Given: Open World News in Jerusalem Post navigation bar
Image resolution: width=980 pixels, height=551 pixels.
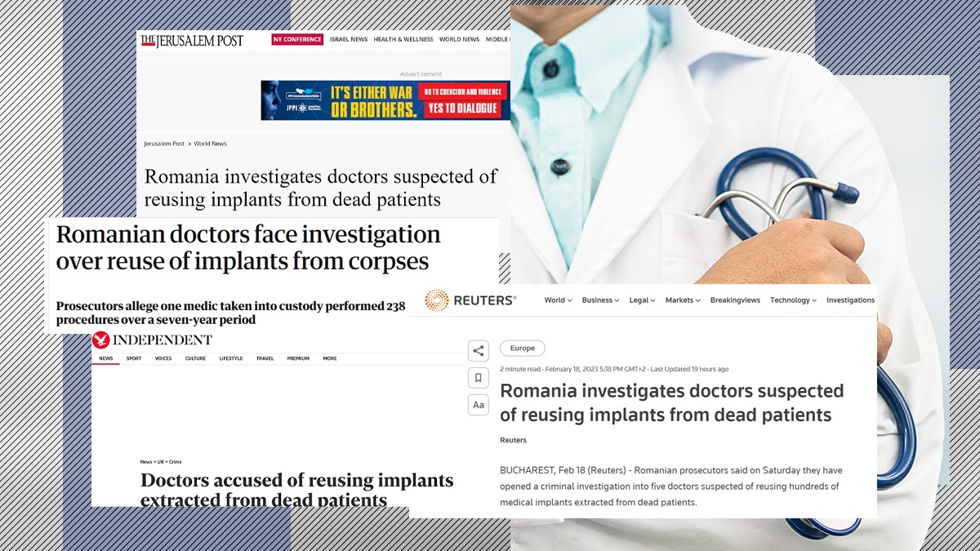Looking at the screenshot, I should click(459, 39).
